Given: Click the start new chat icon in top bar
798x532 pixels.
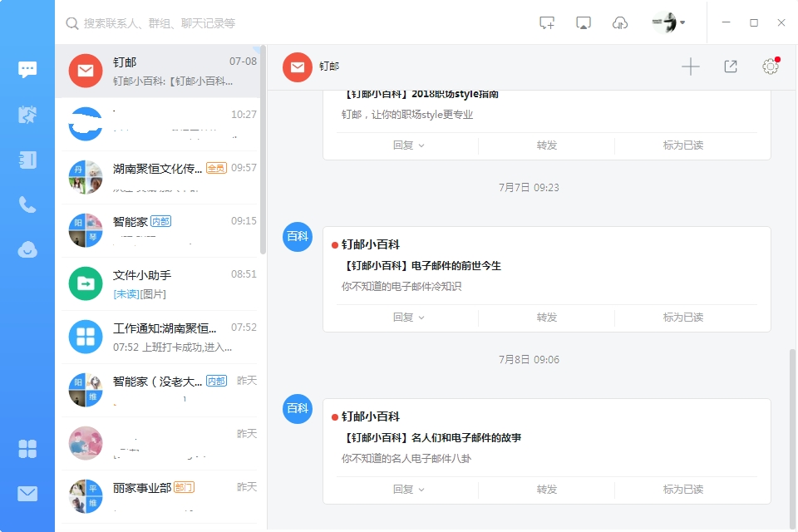Looking at the screenshot, I should point(547,23).
